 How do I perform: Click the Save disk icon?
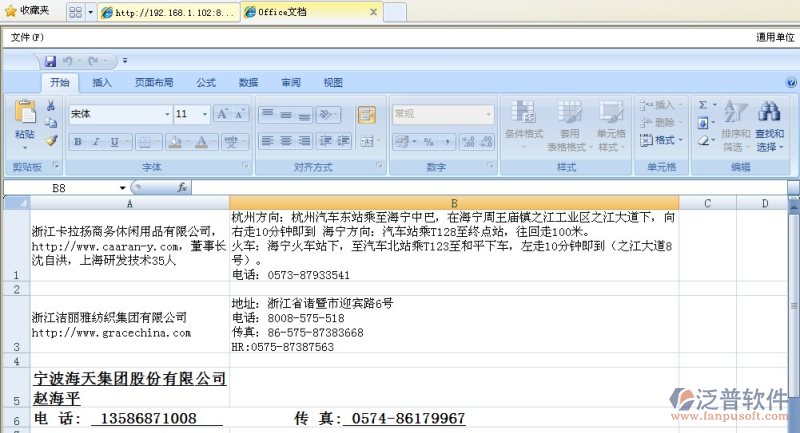coord(50,61)
